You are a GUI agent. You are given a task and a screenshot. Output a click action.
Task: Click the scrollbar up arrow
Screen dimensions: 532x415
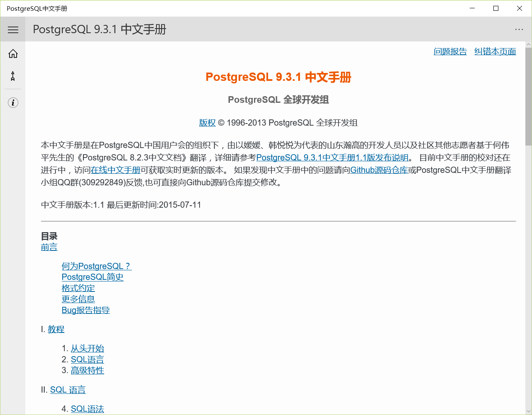click(x=528, y=44)
